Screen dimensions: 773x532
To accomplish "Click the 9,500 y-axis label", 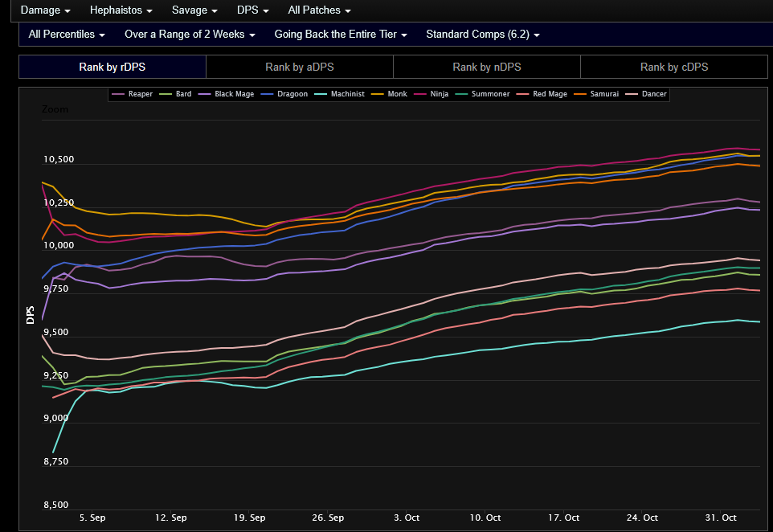I will 55,333.
